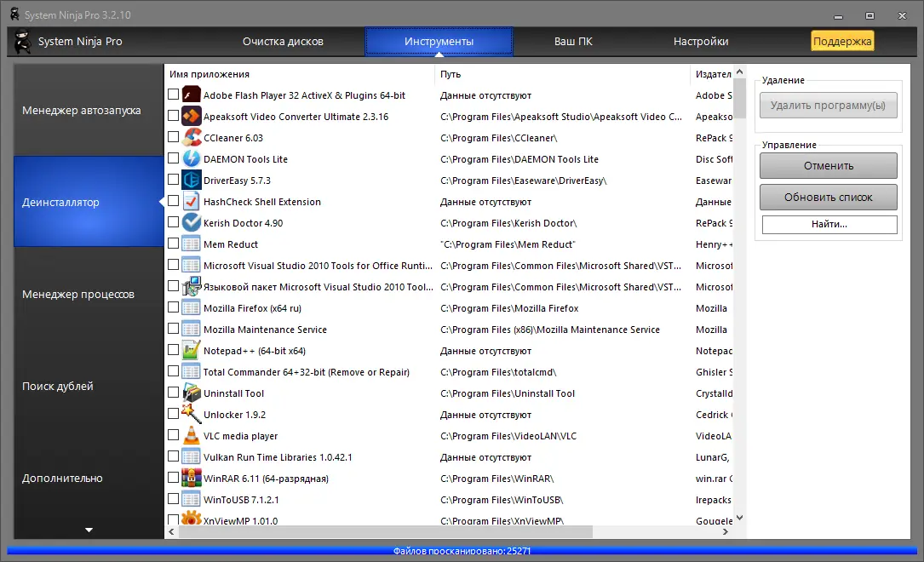Viewport: 924px width, 562px height.
Task: Go to the Настройки tab
Action: pyautogui.click(x=701, y=41)
